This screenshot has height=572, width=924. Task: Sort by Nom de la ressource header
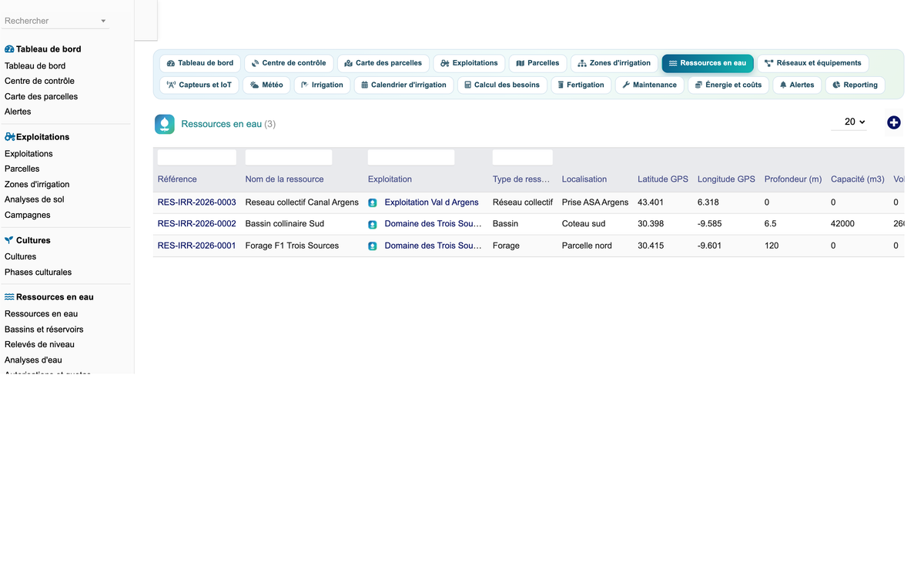point(284,179)
